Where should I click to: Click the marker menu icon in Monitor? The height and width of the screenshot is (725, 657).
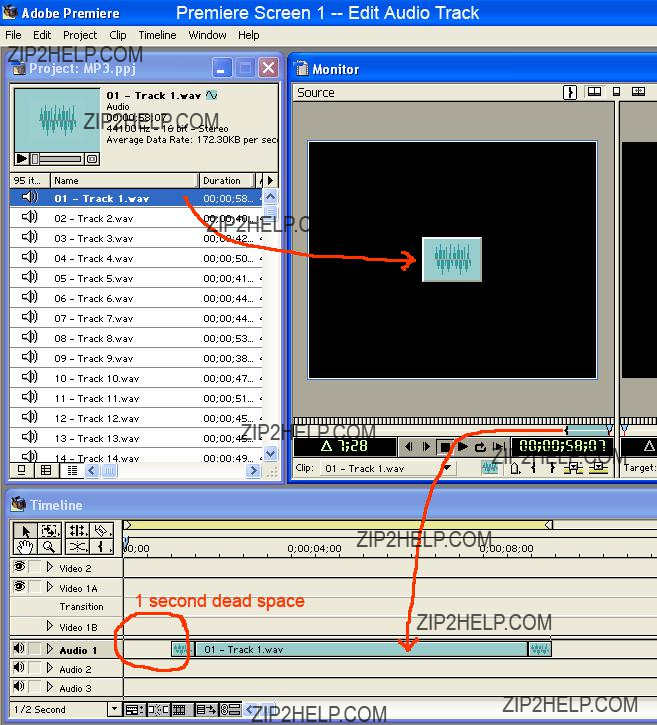(516, 468)
